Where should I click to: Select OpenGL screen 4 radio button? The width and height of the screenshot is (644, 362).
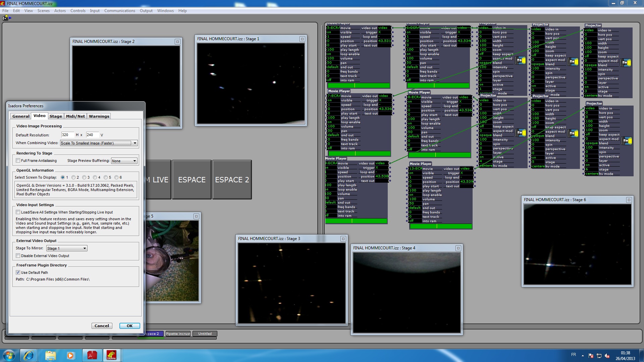click(95, 177)
